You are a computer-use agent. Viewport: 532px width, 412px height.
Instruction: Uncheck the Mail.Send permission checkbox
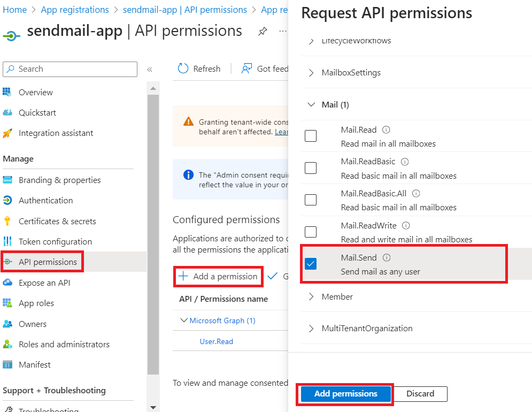point(311,264)
